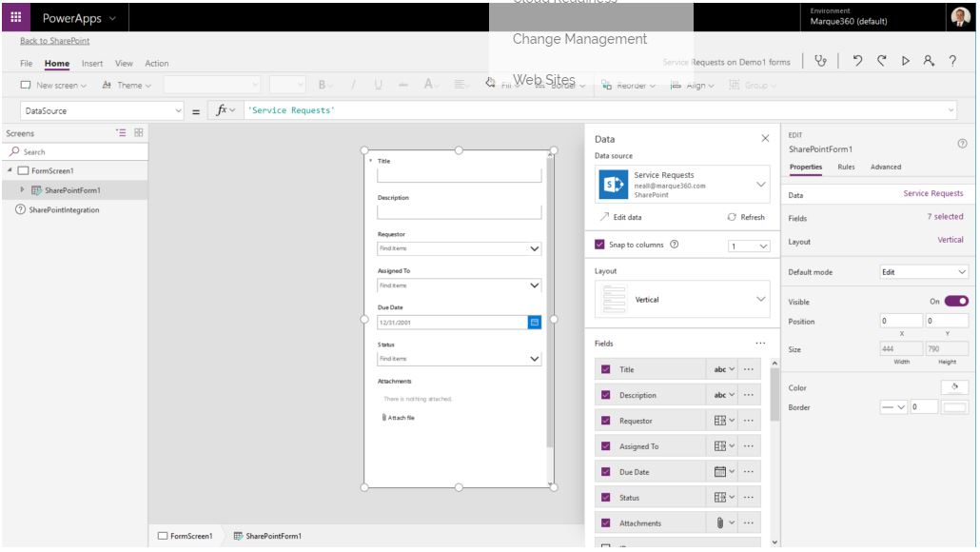
Task: Click the user profile picture
Action: (x=960, y=17)
